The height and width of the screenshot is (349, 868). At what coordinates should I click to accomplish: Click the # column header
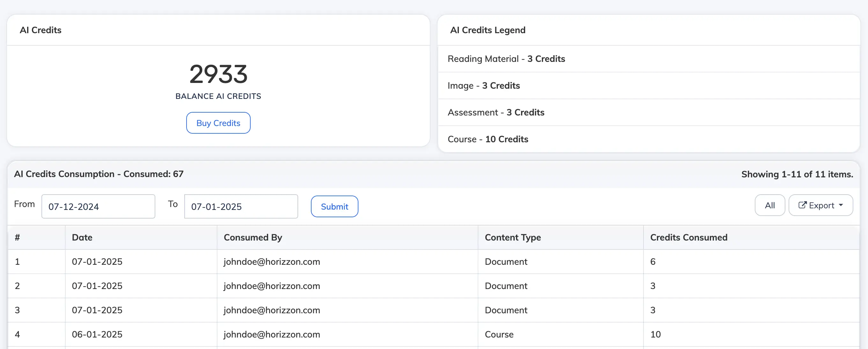(x=18, y=237)
